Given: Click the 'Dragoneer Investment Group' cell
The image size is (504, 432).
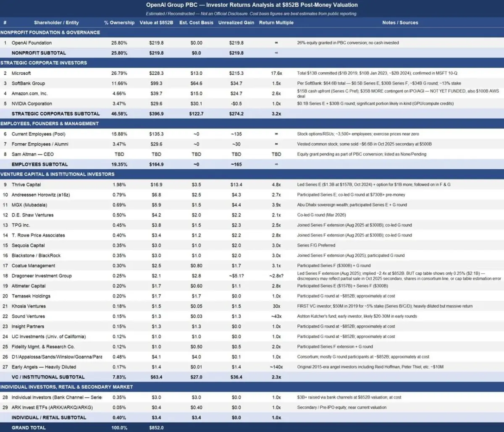Looking at the screenshot, I should [42, 276].
